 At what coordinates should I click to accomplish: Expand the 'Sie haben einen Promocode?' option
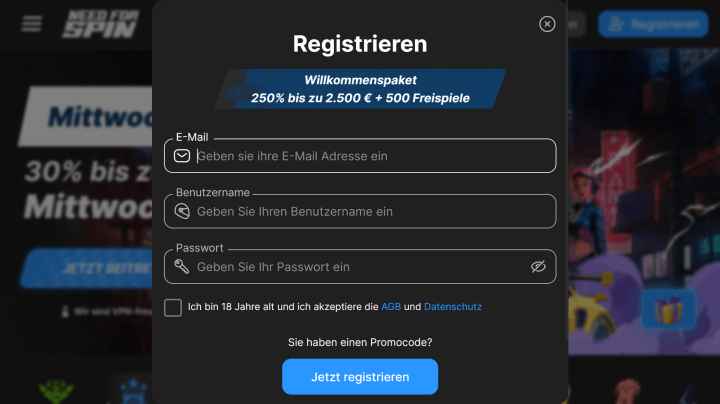[360, 342]
